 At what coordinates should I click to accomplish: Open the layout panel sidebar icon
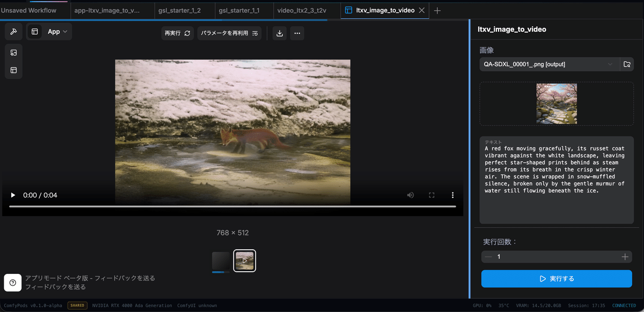pyautogui.click(x=13, y=70)
